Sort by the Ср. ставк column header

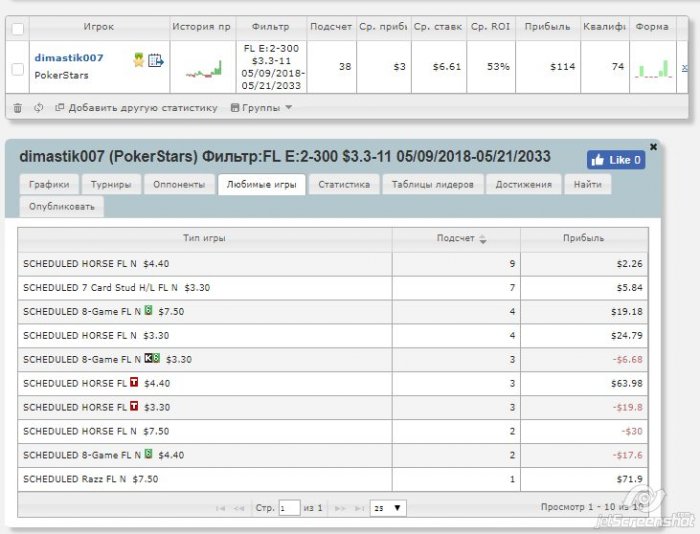point(438,27)
